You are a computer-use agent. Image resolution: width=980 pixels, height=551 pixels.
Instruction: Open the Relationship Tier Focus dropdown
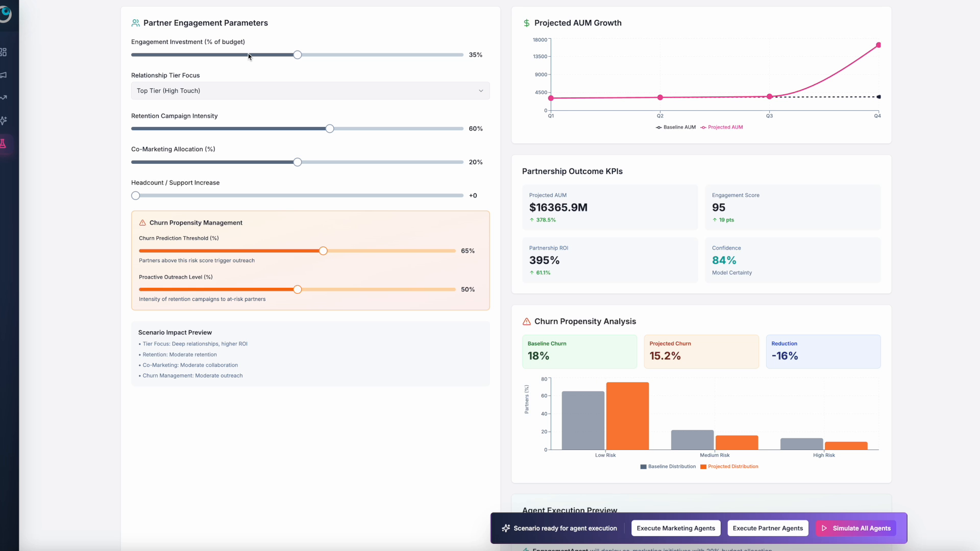click(310, 91)
